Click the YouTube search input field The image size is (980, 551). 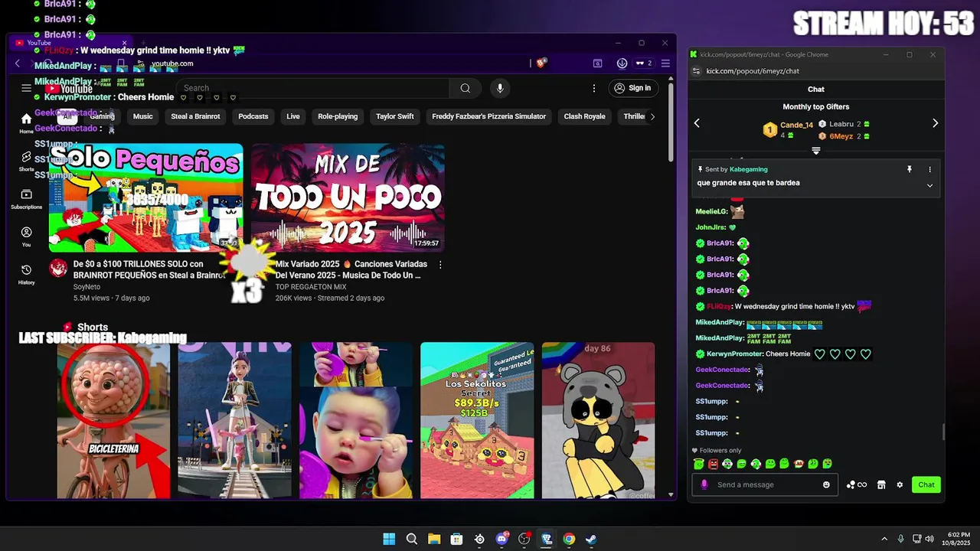314,88
